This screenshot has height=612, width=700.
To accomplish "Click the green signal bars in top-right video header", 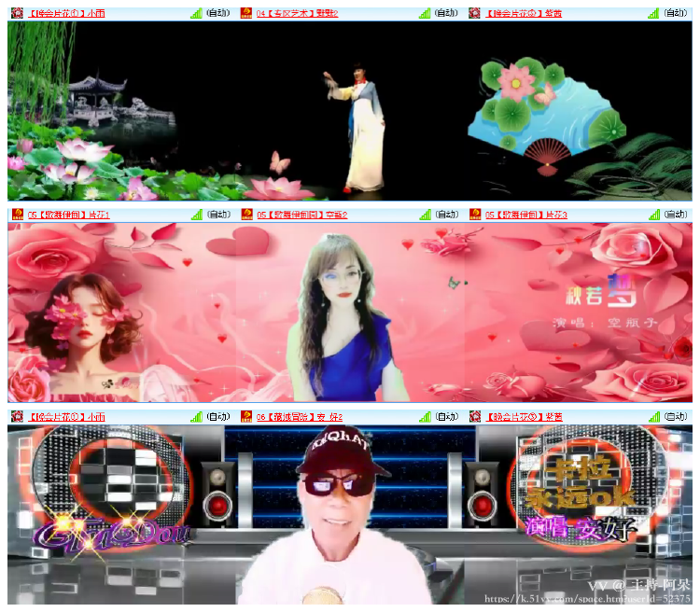I will click(x=654, y=13).
